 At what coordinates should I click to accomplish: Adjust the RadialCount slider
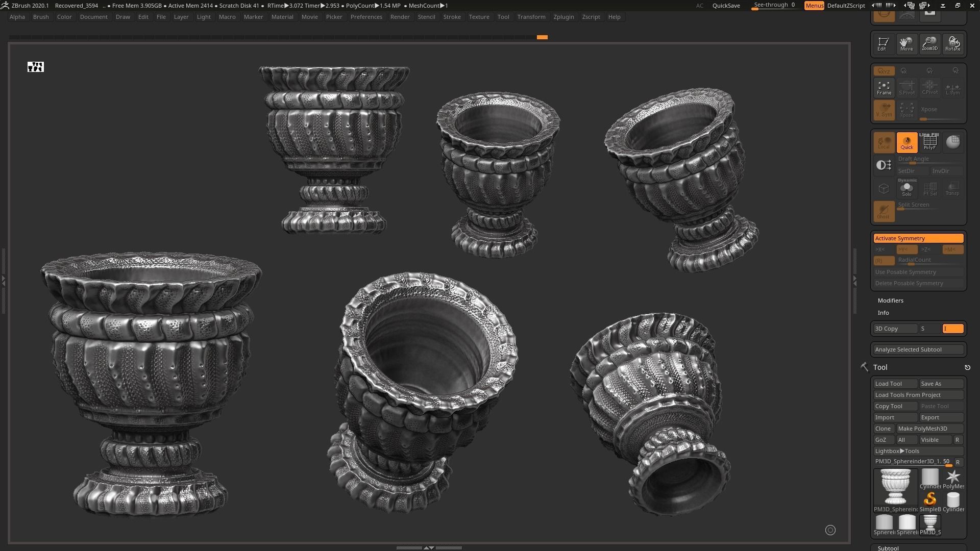point(930,261)
